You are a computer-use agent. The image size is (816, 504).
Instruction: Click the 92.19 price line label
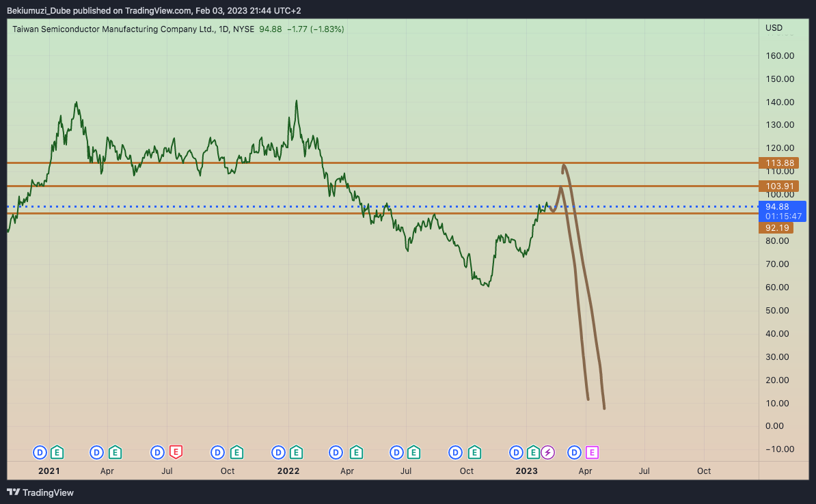(776, 228)
